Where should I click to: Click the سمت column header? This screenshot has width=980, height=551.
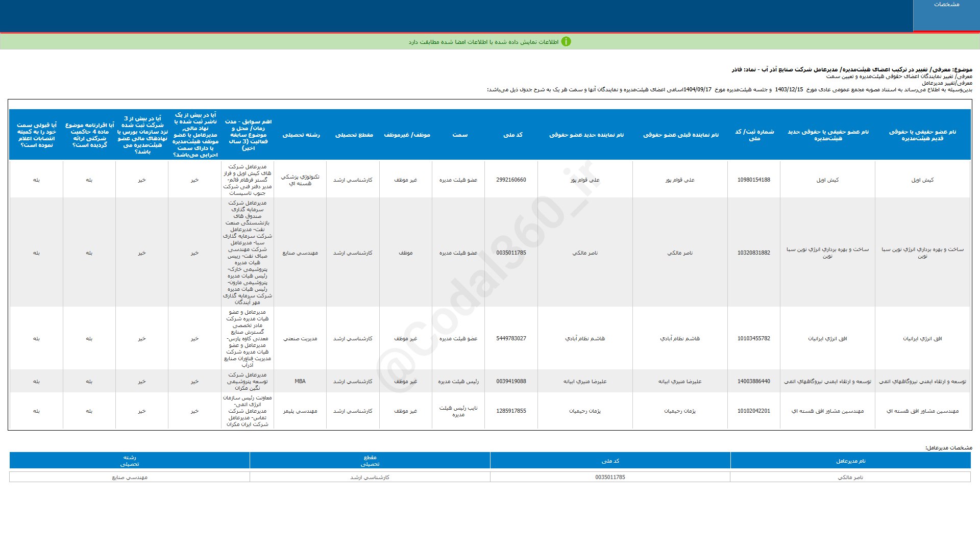(459, 135)
